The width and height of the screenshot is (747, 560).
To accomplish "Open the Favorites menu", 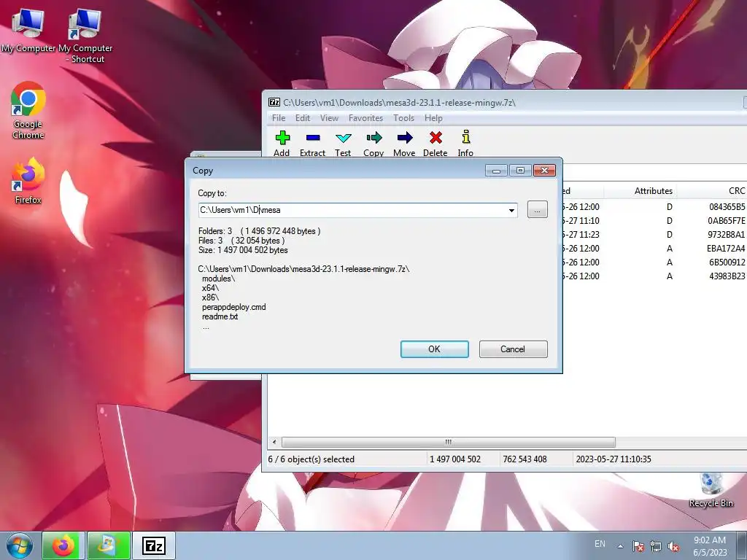I will (366, 118).
